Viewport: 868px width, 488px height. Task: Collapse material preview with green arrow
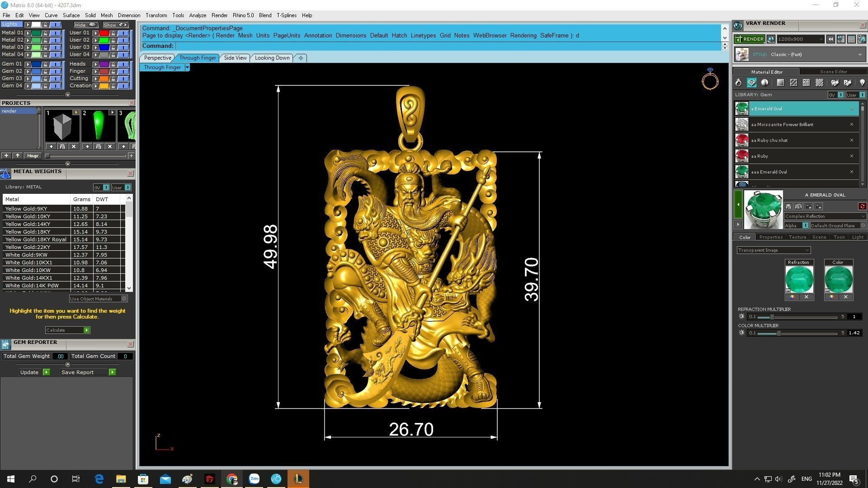coord(738,205)
